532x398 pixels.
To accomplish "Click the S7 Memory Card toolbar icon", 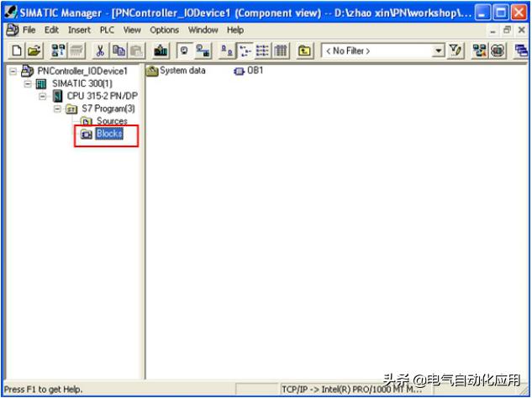I will (x=76, y=51).
